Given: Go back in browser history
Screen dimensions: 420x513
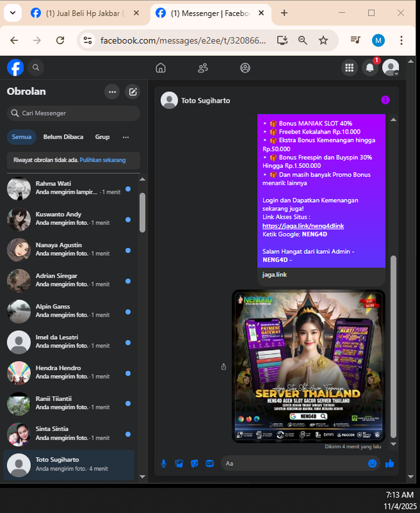Looking at the screenshot, I should click(14, 40).
